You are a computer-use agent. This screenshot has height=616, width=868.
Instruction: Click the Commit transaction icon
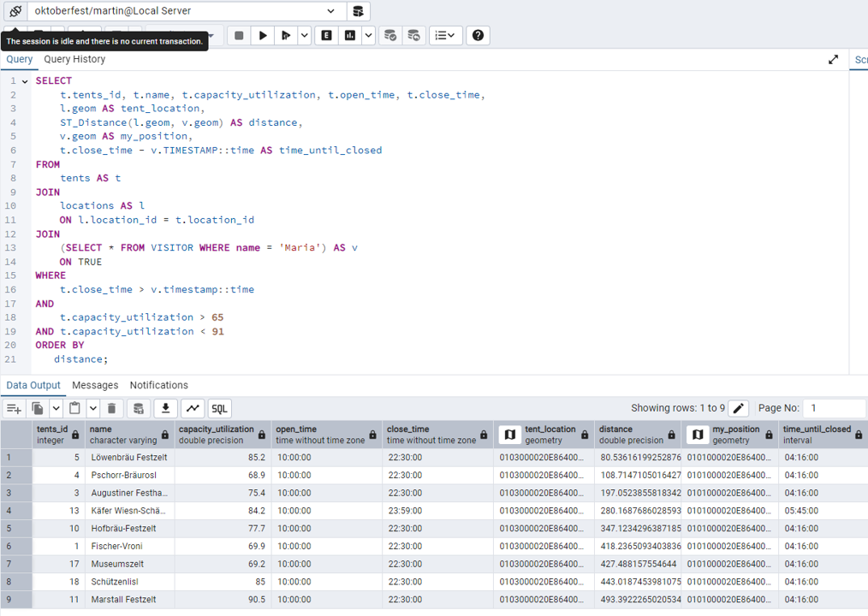click(390, 35)
